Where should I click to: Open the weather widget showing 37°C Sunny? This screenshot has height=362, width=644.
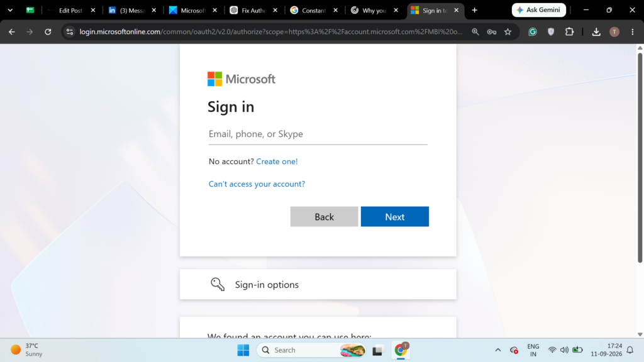(26, 349)
